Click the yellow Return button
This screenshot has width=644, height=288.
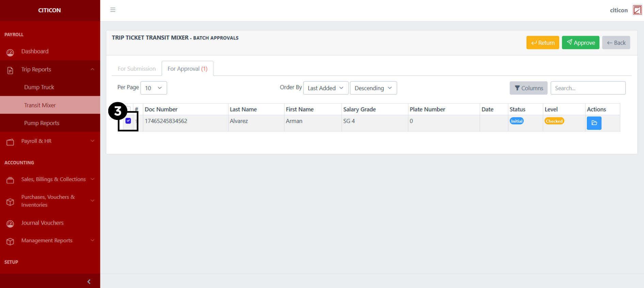click(x=543, y=43)
